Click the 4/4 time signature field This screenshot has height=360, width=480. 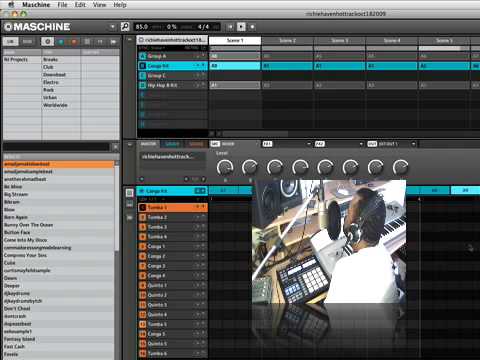(203, 27)
